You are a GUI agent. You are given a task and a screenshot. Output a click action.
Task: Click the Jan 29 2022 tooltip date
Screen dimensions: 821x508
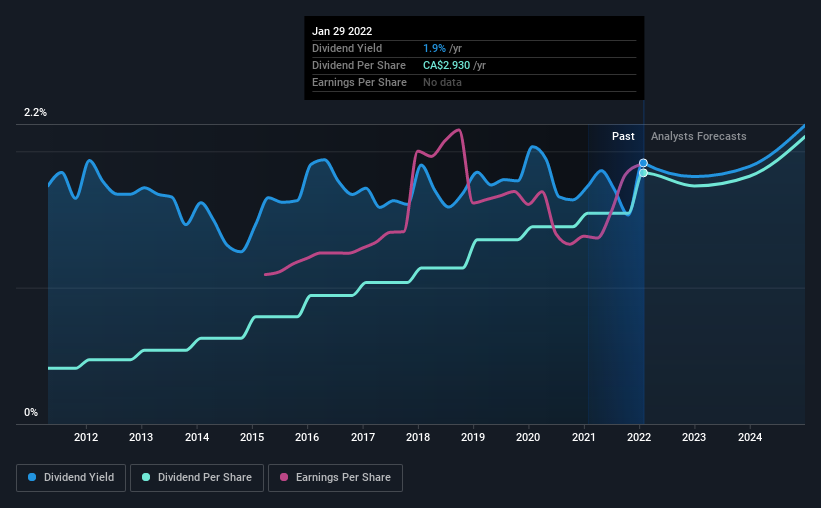[342, 31]
